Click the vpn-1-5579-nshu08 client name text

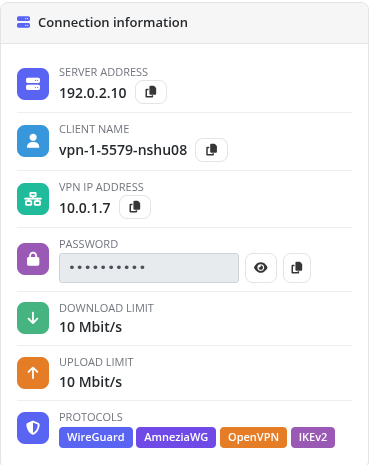pos(123,150)
